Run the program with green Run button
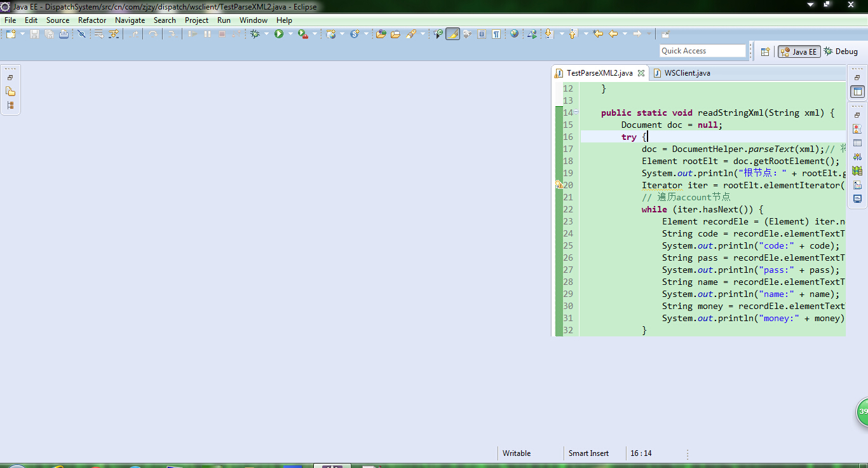Viewport: 868px width, 468px height. 279,34
